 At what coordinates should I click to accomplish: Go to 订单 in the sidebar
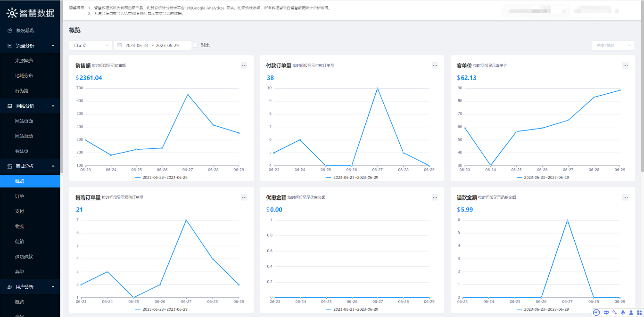click(19, 196)
